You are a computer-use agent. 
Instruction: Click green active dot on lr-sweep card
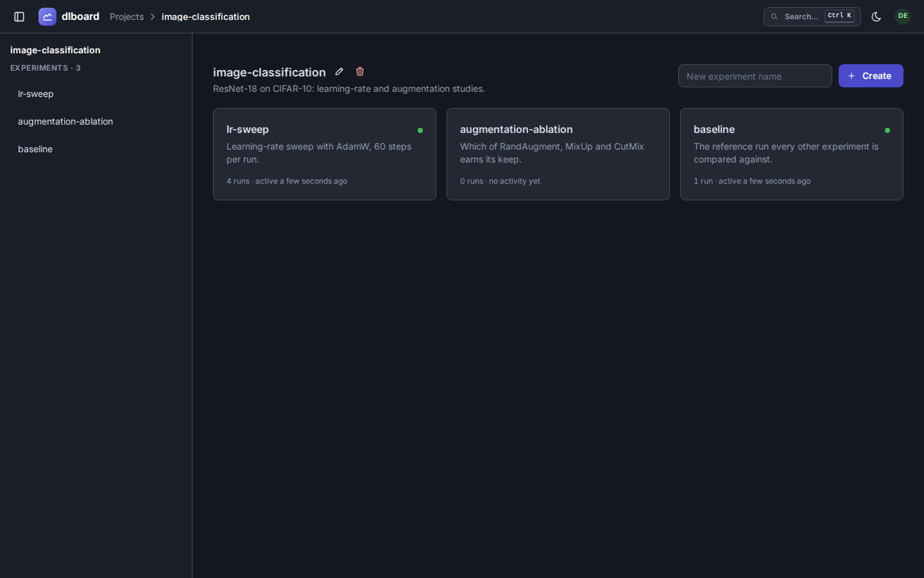pos(420,130)
